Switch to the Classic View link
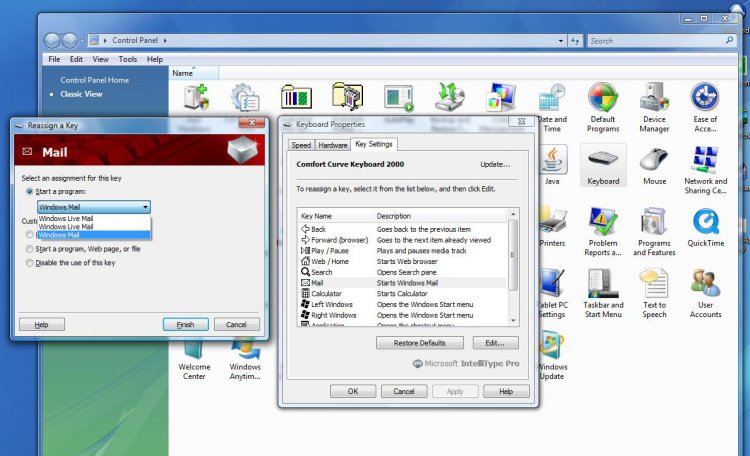This screenshot has width=750, height=456. pos(81,94)
